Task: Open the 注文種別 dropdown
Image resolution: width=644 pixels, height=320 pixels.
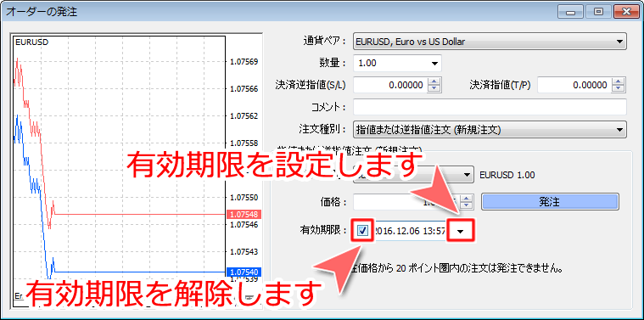Action: (x=490, y=129)
